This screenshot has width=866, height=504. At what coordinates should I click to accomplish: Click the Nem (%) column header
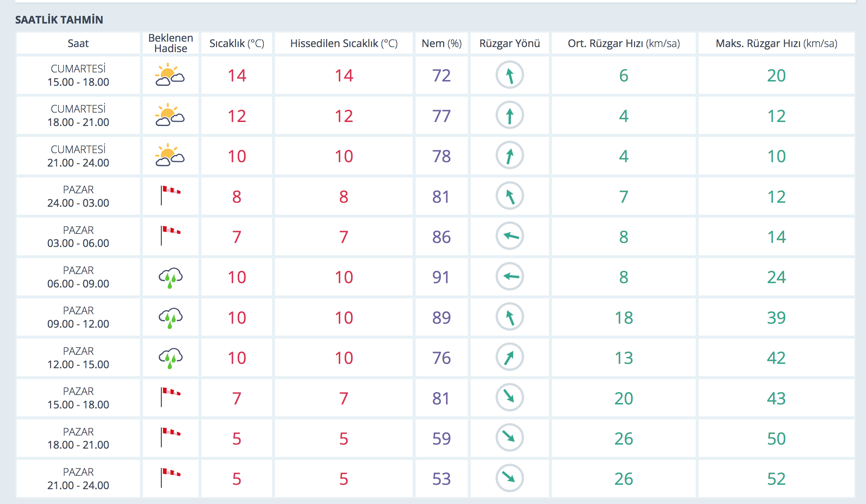click(441, 43)
